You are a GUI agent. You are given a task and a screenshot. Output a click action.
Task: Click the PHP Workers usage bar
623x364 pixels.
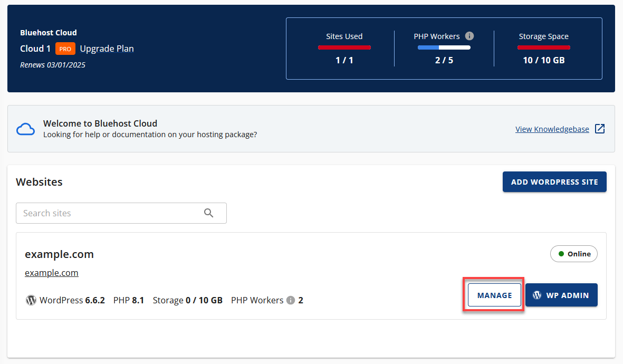[x=444, y=47]
